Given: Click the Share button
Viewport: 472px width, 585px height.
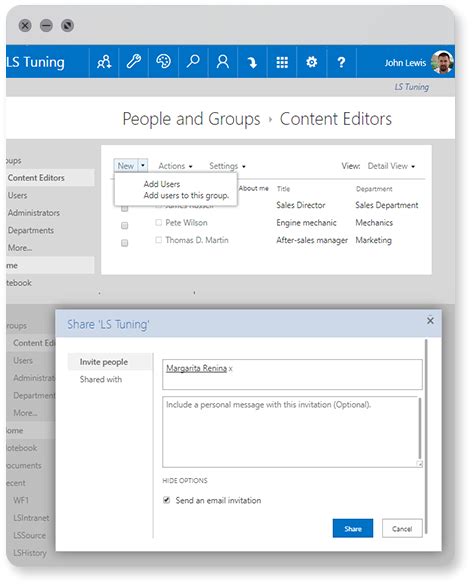Looking at the screenshot, I should pos(353,528).
